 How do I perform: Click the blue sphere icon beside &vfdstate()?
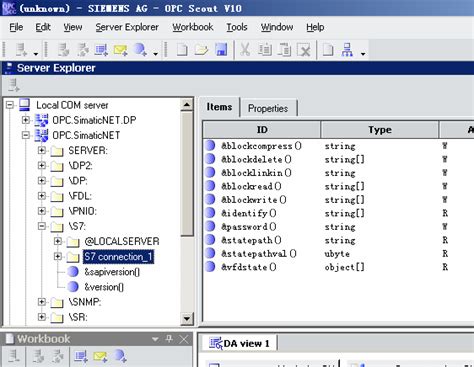[210, 267]
